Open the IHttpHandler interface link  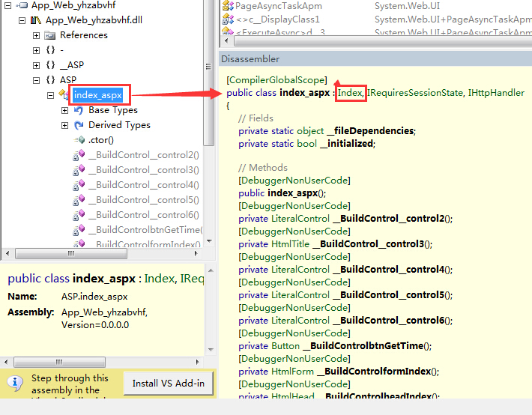pyautogui.click(x=496, y=93)
